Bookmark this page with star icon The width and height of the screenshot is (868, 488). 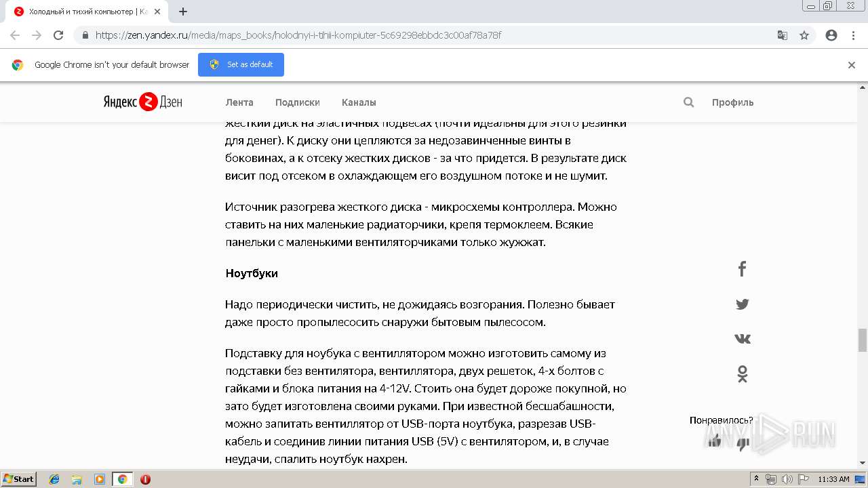point(804,35)
